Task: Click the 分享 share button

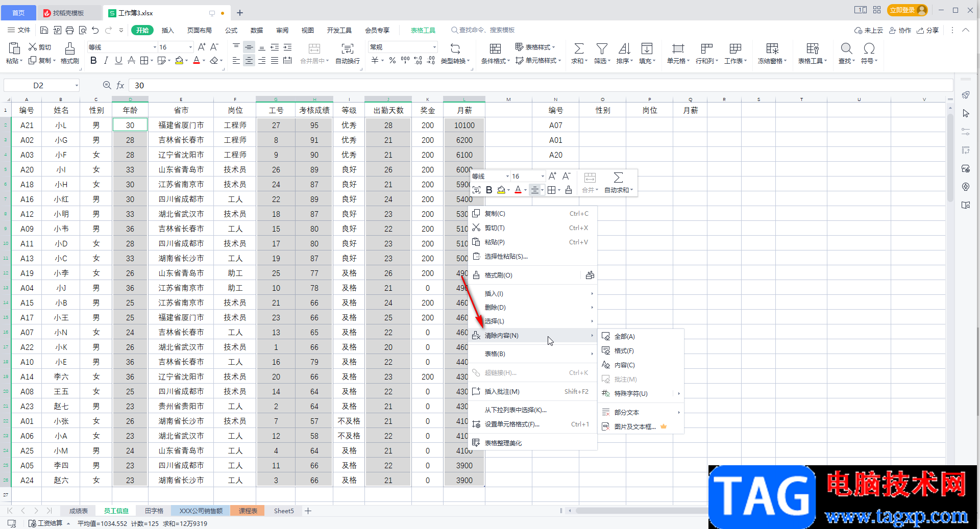Action: 928,30
